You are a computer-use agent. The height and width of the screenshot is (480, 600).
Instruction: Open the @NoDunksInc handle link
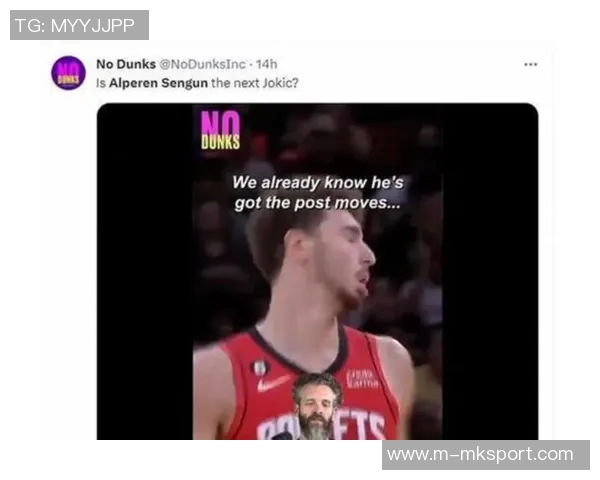click(202, 64)
